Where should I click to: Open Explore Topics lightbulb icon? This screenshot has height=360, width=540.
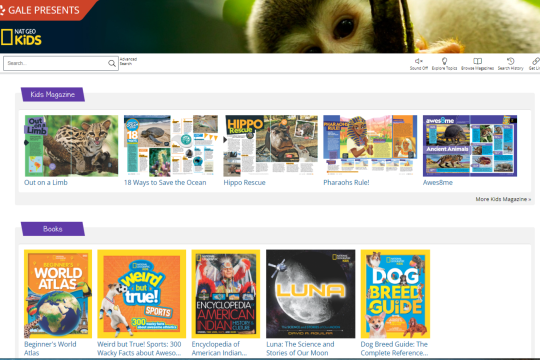tap(444, 61)
